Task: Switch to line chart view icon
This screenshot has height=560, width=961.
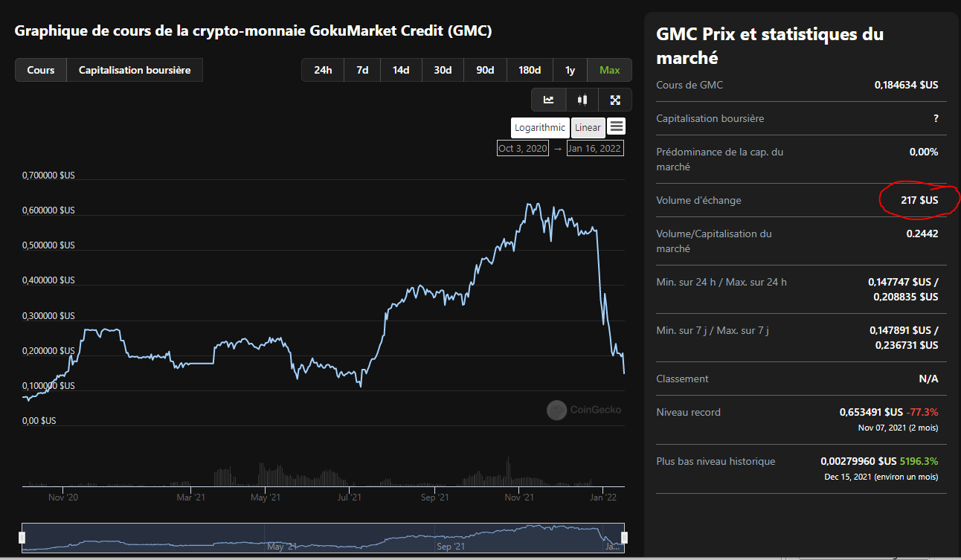Action: (548, 100)
